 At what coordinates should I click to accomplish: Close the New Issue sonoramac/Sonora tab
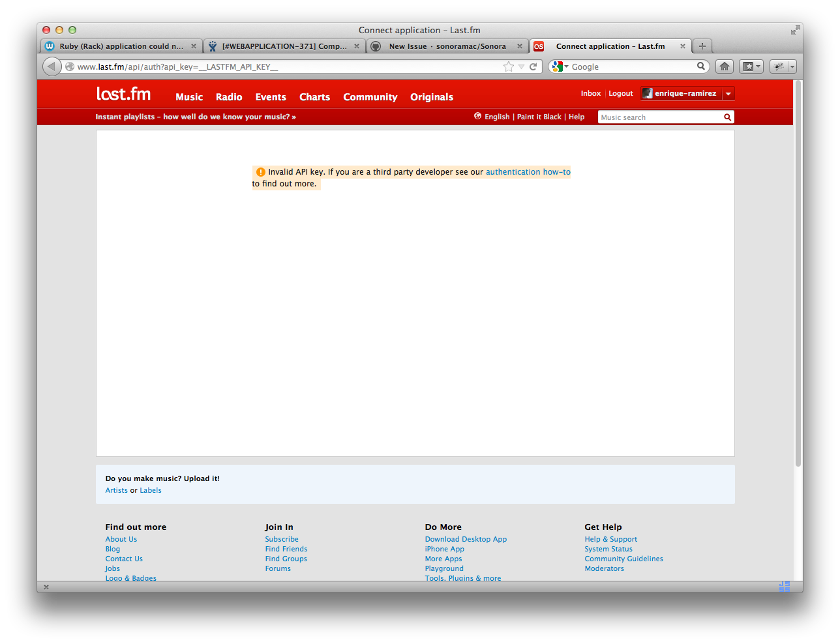[520, 46]
